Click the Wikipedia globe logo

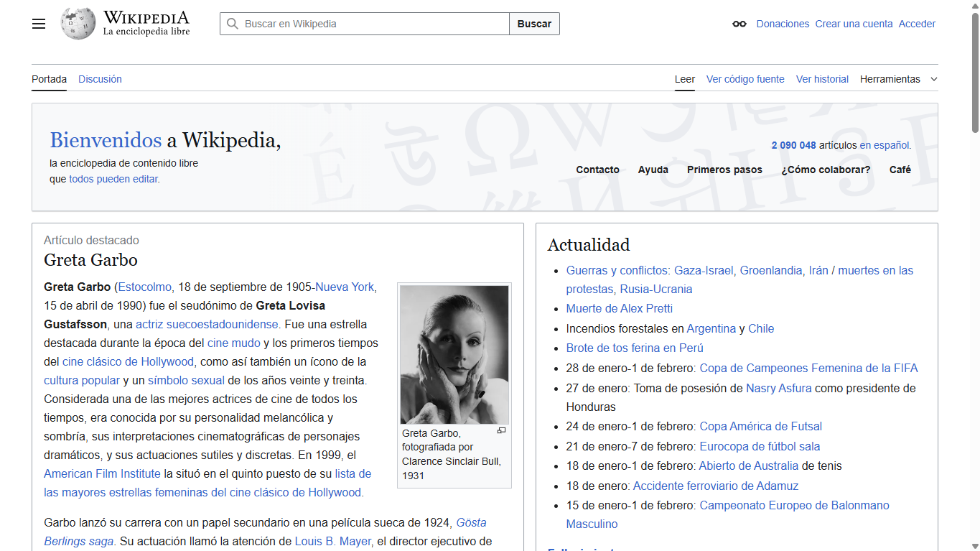click(x=78, y=24)
